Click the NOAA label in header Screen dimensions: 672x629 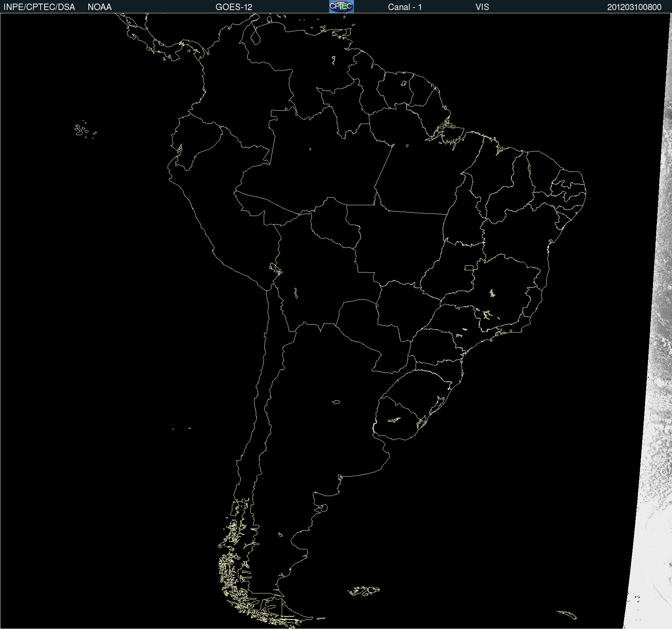[100, 7]
